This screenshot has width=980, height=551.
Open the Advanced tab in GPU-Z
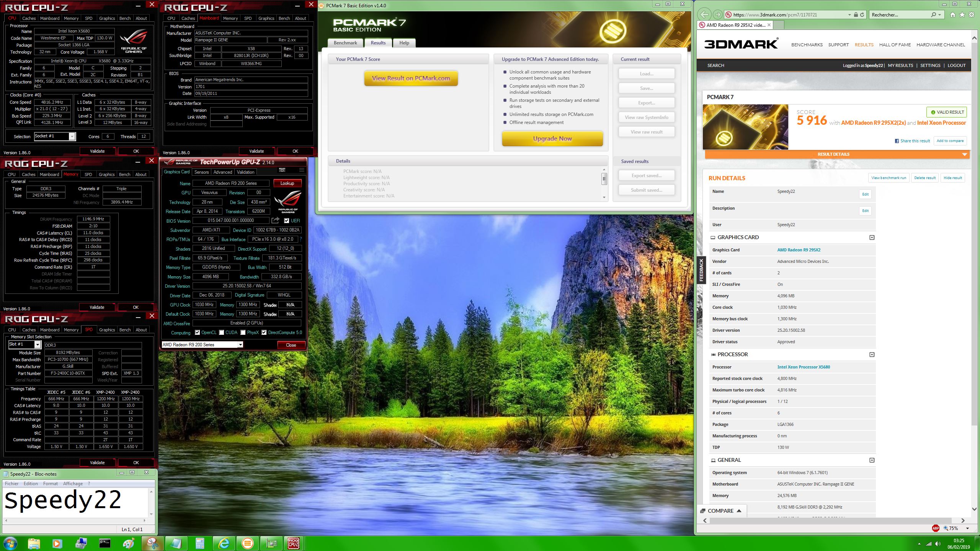[223, 172]
